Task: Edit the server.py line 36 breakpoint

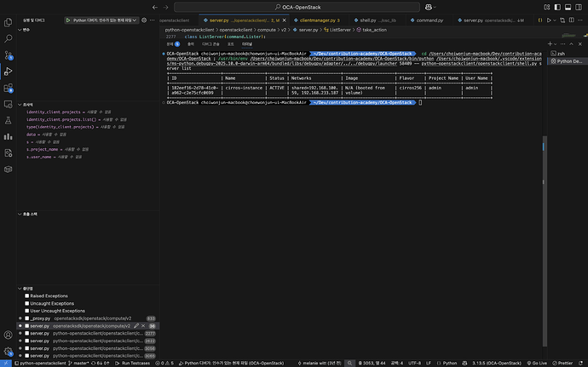Action: point(136,326)
